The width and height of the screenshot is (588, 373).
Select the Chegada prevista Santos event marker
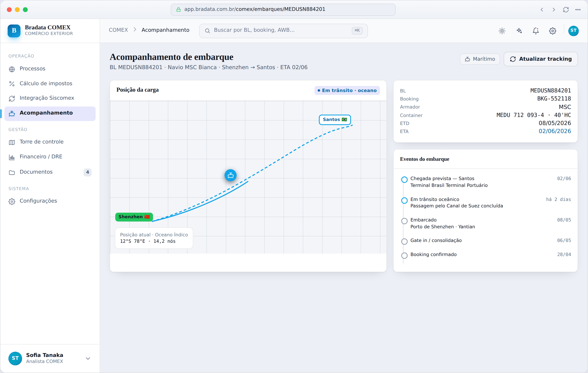click(404, 180)
